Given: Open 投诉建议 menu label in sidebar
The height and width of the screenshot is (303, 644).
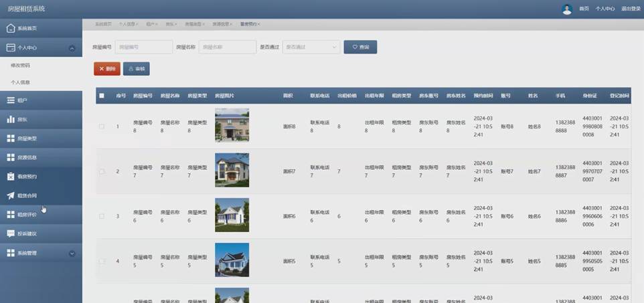Looking at the screenshot, I should click(27, 233).
